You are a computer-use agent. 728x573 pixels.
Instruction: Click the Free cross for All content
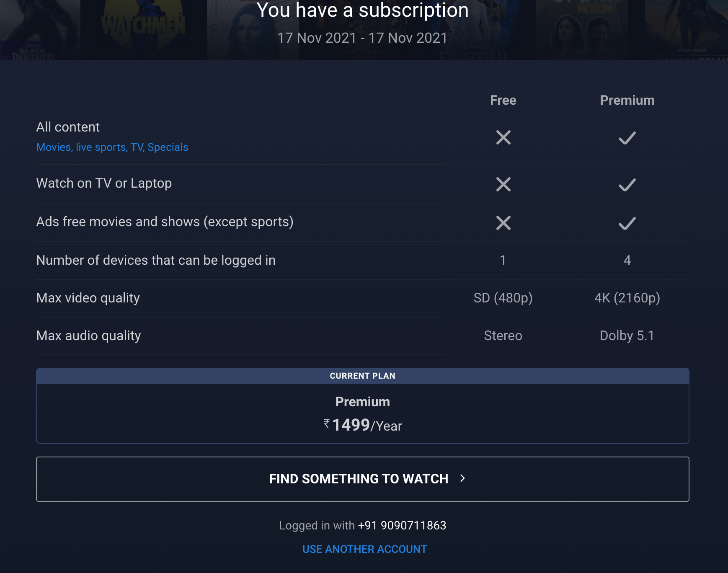coord(503,137)
